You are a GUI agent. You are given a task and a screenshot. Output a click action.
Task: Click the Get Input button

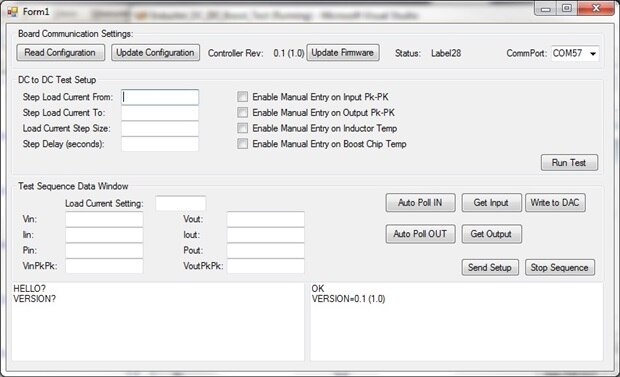491,203
